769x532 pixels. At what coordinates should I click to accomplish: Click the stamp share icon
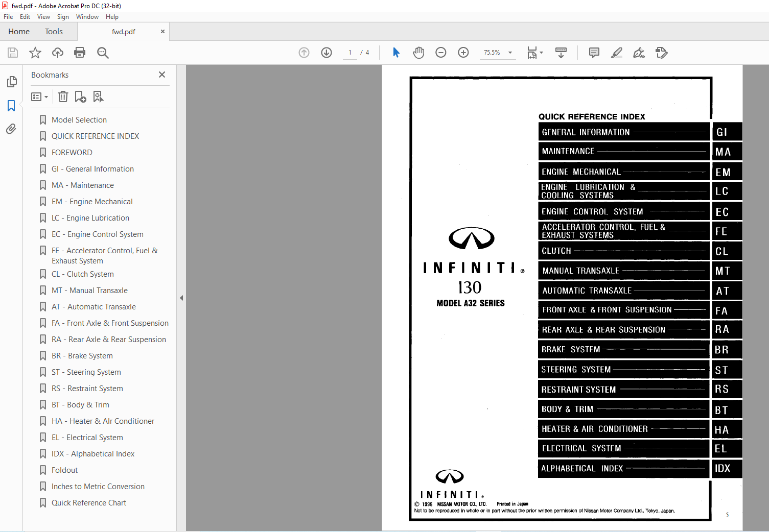[662, 53]
